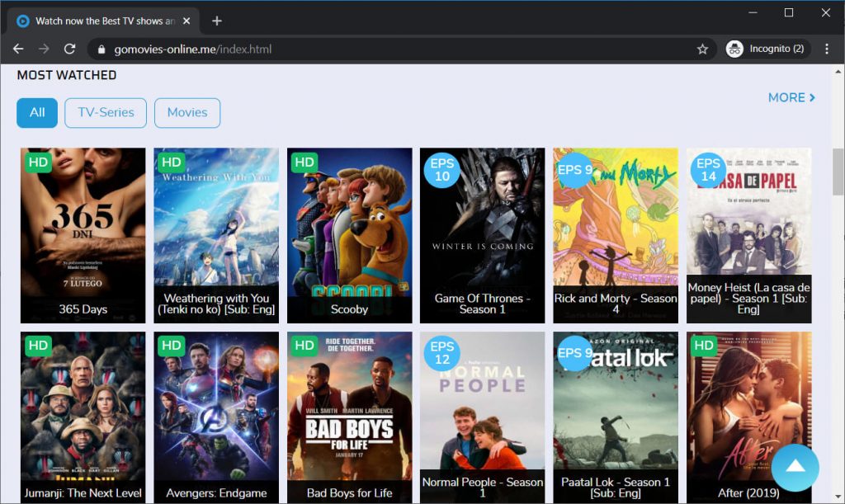The image size is (845, 504).
Task: Click the EPS 12 badge on Normal People
Action: (442, 353)
